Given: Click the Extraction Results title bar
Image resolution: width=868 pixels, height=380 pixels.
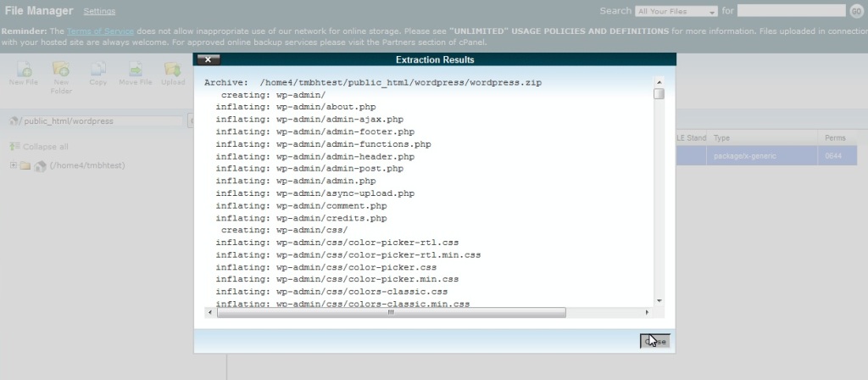Looking at the screenshot, I should pos(435,60).
